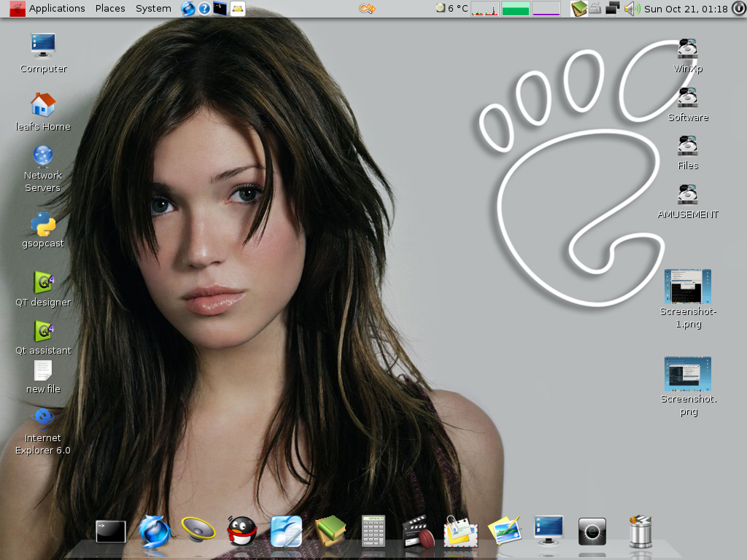
Task: Click the monitor display icon in dock
Action: pos(549,529)
